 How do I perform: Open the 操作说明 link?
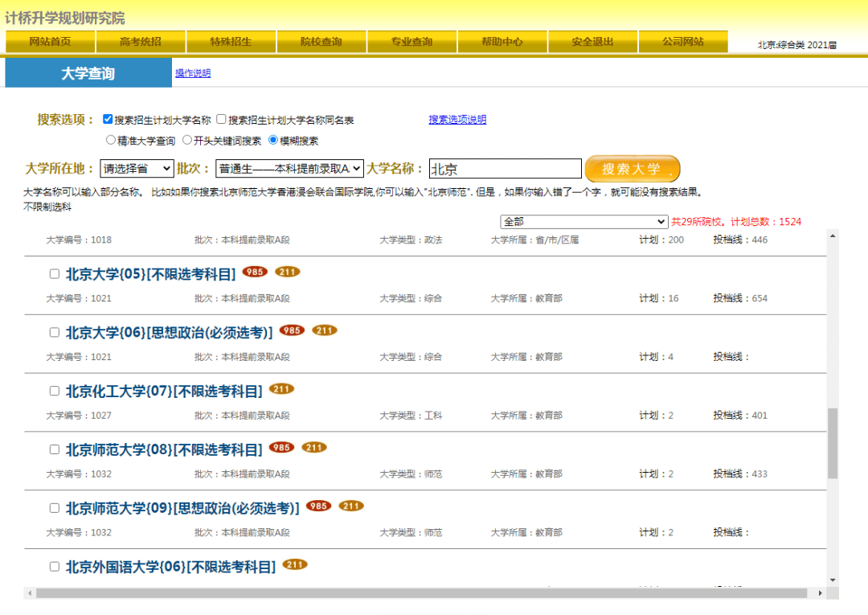(x=193, y=73)
